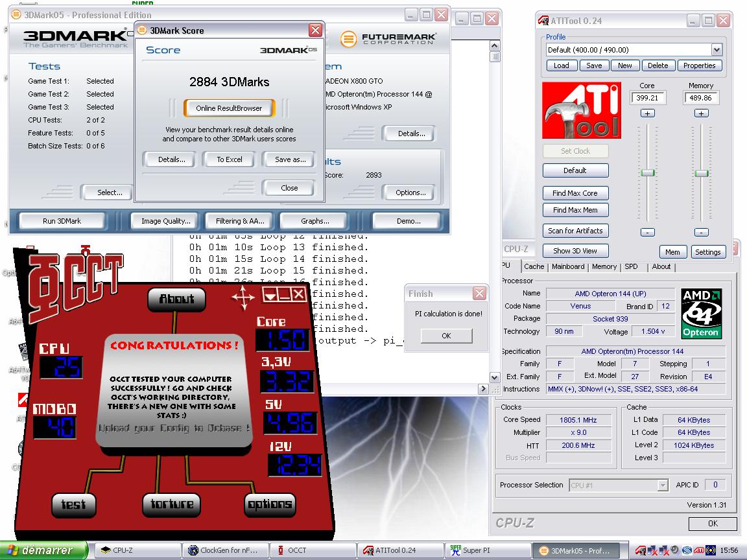
Task: Click the ATITool title bar icon
Action: [543, 21]
